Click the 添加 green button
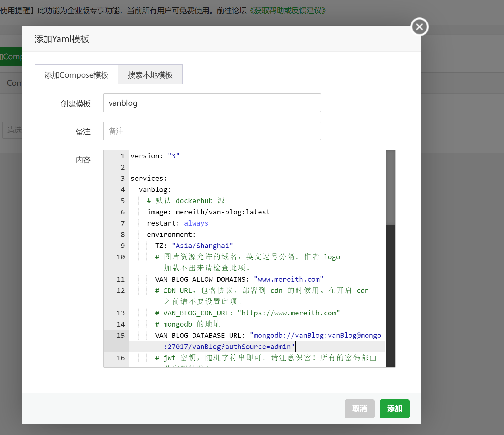Image resolution: width=504 pixels, height=435 pixels. click(x=394, y=409)
